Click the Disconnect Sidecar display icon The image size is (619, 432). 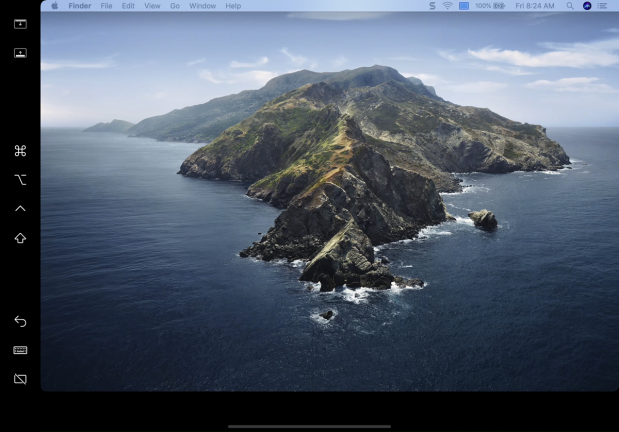[20, 379]
